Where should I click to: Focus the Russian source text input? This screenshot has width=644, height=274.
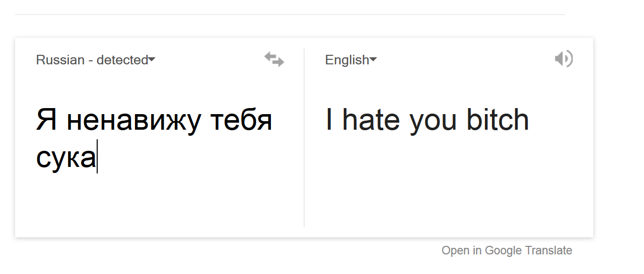click(154, 138)
